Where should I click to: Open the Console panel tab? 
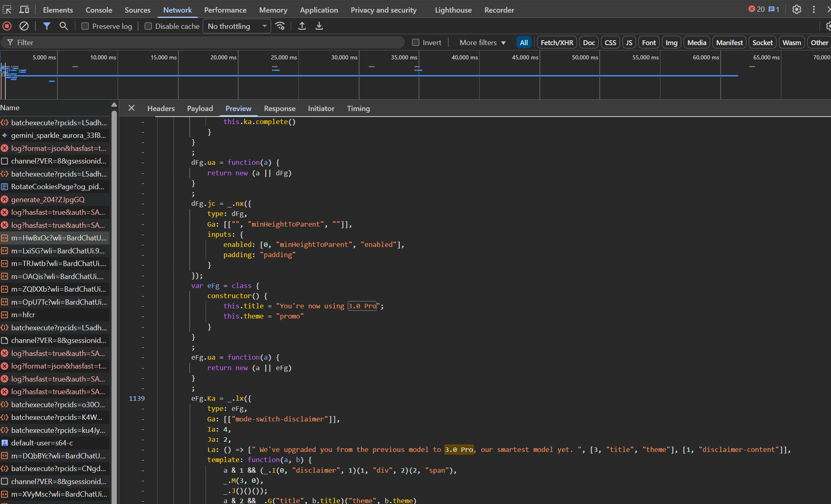(x=99, y=10)
